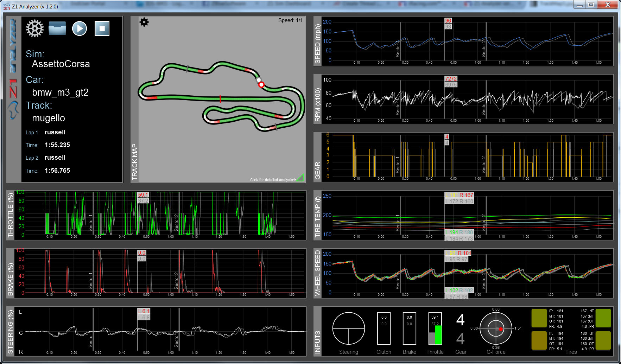This screenshot has width=621, height=364.
Task: Click the INPUTS vertical panel label
Action: coord(317,342)
